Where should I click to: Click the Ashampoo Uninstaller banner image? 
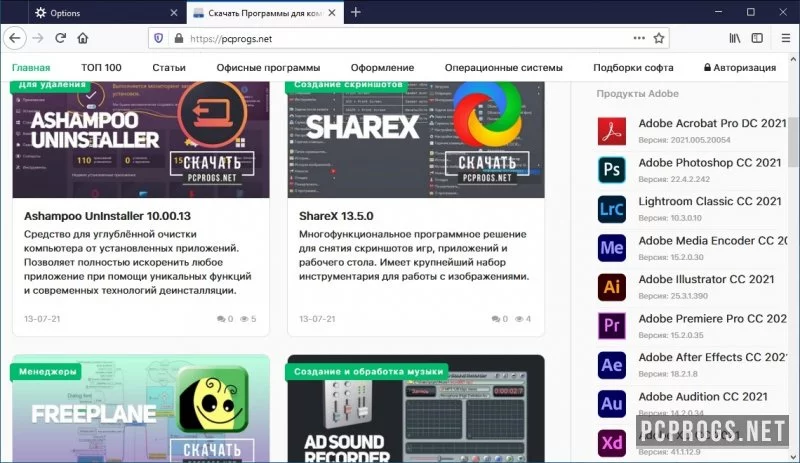tap(141, 140)
